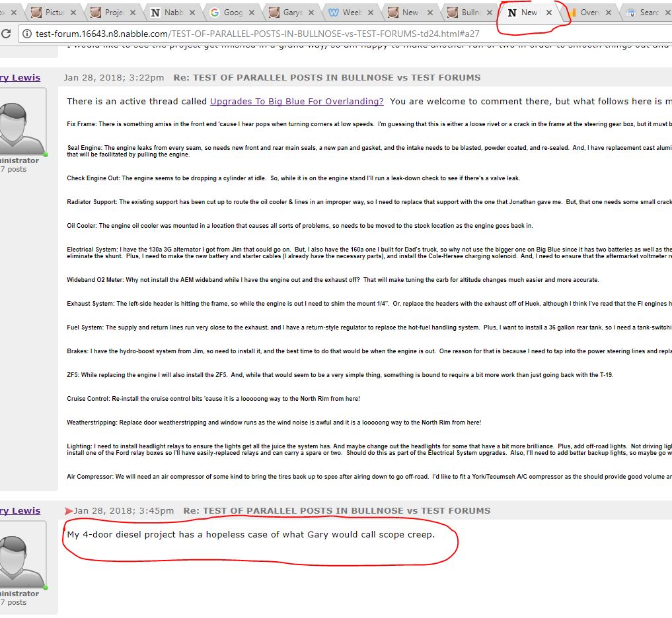Click the site info icon in address bar
Screen dimensions: 672x618
[x=26, y=34]
